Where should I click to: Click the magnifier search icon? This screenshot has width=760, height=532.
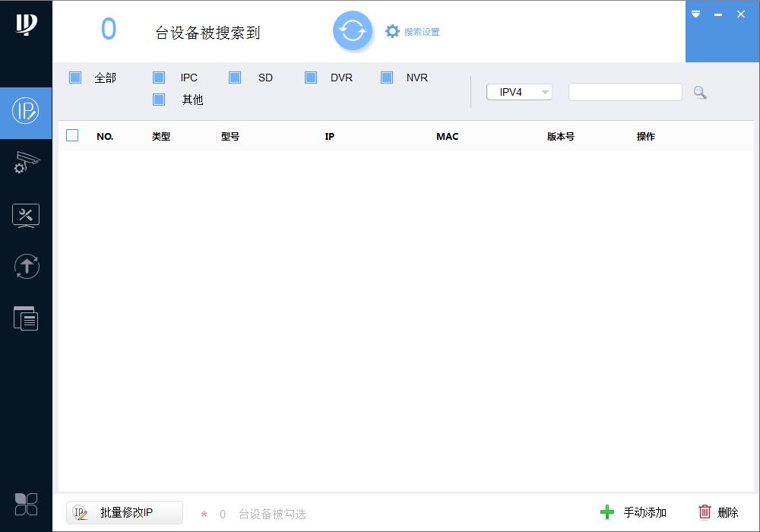pyautogui.click(x=699, y=92)
